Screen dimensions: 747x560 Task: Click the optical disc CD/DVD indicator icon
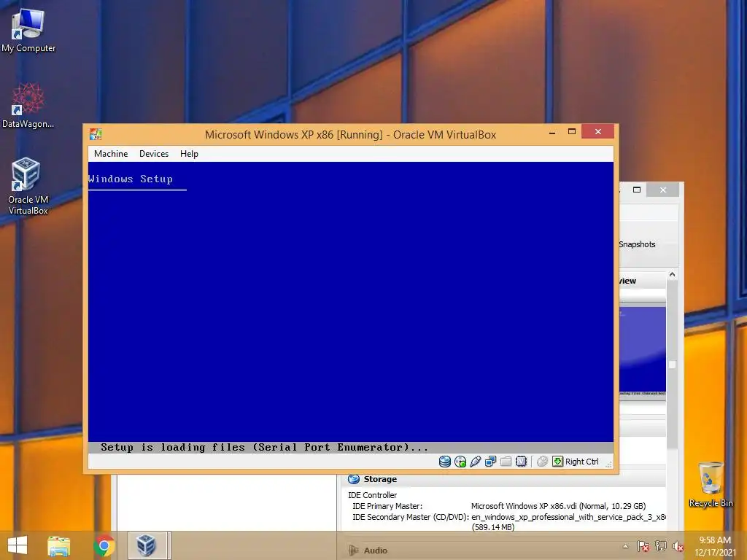460,462
